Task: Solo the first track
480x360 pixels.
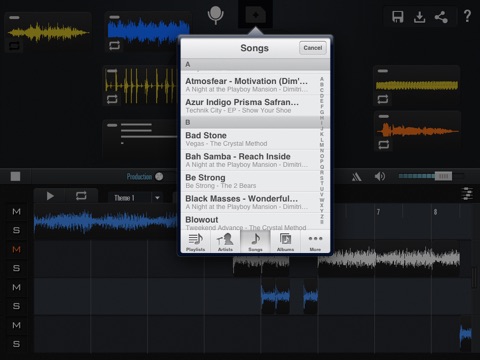Action: click(16, 230)
